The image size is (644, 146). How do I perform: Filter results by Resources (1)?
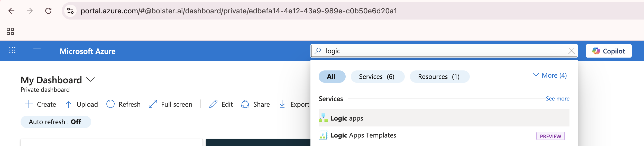439,77
